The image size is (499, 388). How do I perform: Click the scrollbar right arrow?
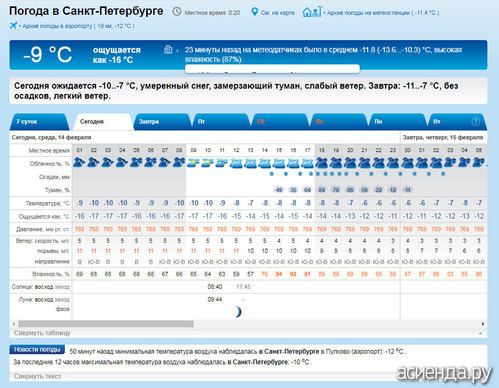[x=483, y=324]
